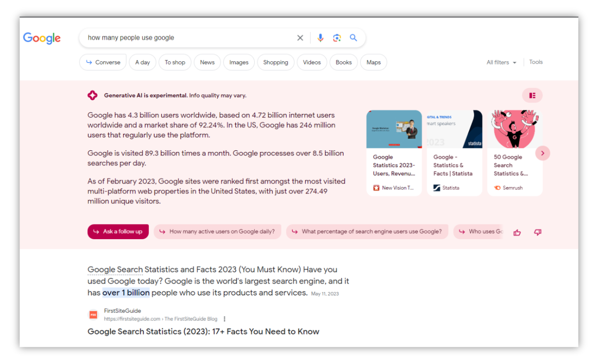Open the All filters dropdown

(501, 62)
